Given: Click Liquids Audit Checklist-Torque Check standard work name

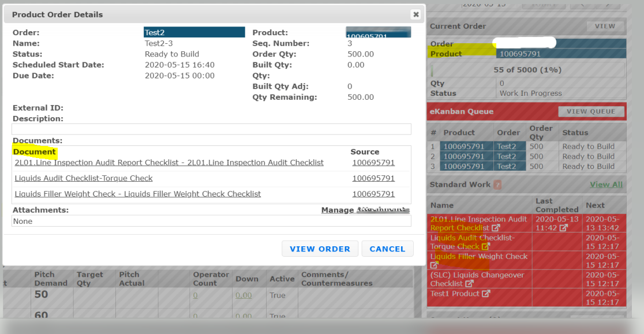Looking at the screenshot, I should pyautogui.click(x=472, y=242).
